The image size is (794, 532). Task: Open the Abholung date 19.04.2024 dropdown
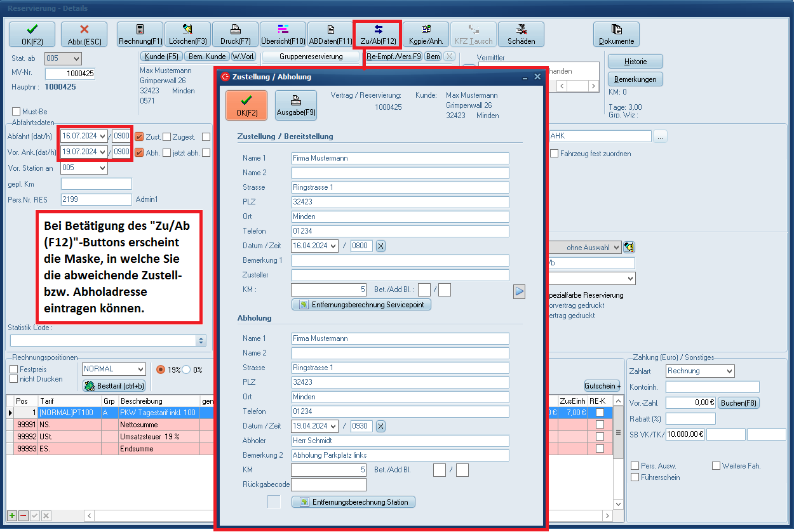[333, 426]
